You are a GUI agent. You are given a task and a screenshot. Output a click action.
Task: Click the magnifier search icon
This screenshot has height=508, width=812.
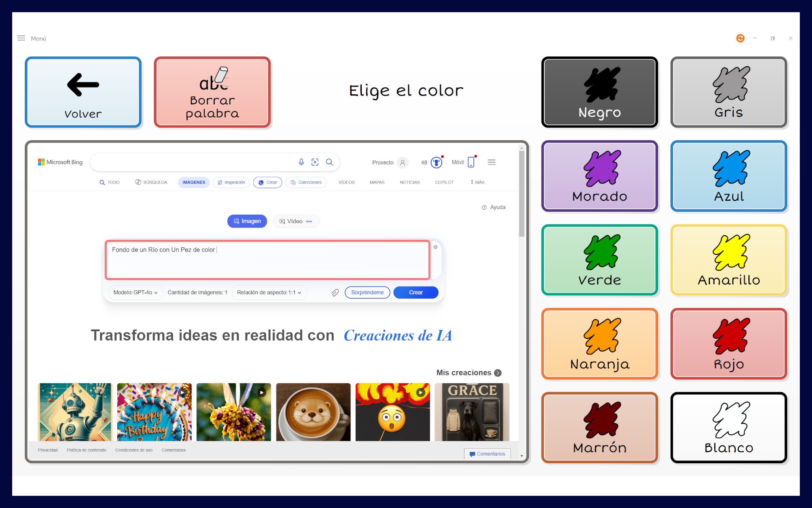point(330,162)
